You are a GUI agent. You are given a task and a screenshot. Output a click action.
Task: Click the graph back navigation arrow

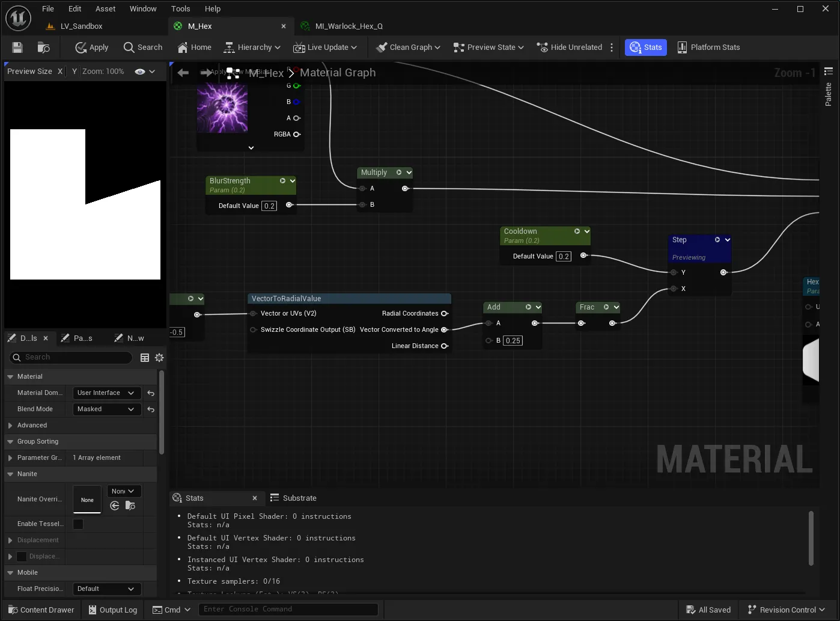pyautogui.click(x=183, y=73)
